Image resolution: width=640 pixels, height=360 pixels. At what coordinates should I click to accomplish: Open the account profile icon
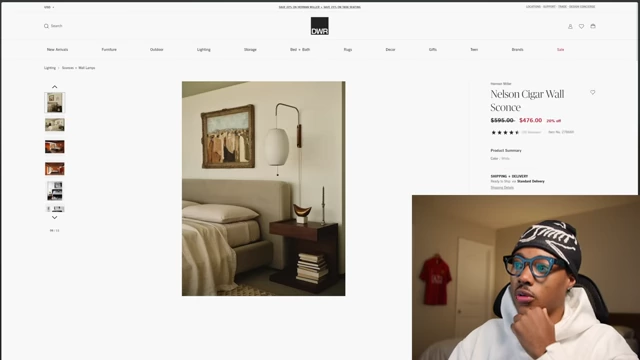point(570,27)
